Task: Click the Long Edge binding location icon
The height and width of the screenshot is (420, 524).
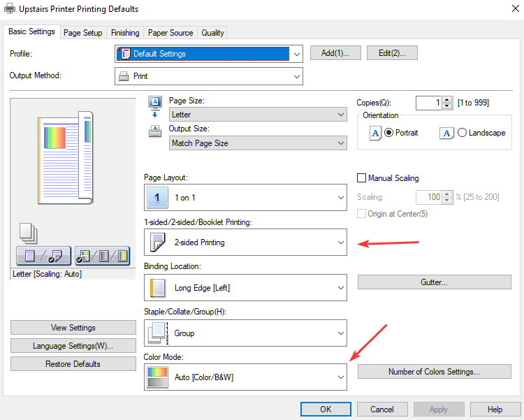Action: 157,287
